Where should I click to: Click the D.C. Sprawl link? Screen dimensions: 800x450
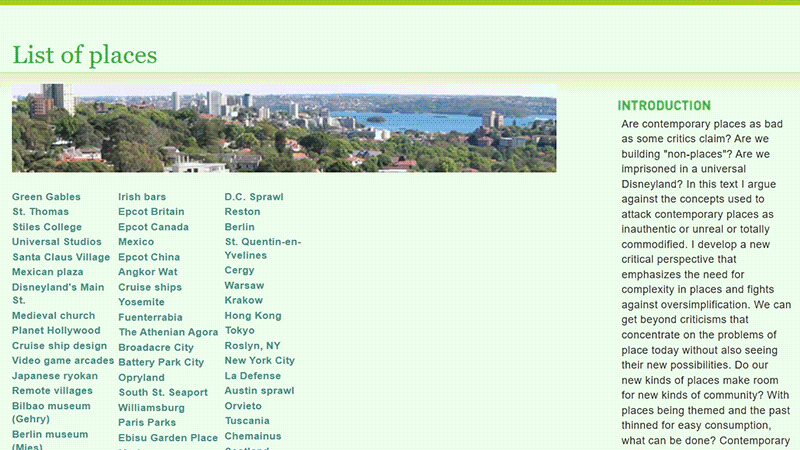click(x=254, y=197)
